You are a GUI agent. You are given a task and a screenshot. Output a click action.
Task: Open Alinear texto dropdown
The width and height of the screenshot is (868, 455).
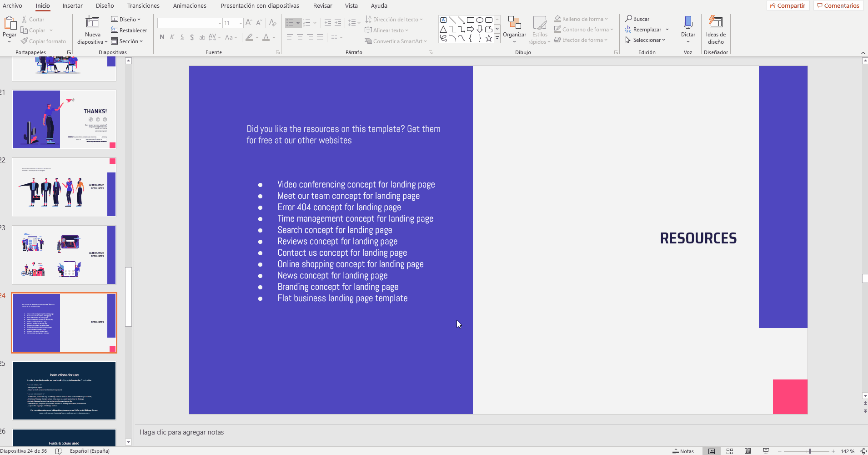point(386,30)
